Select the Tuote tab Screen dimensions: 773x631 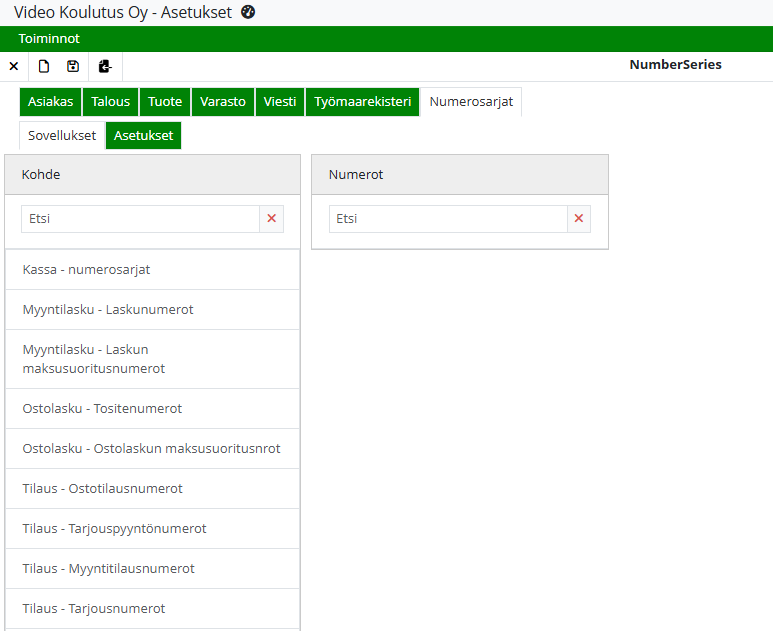[x=165, y=102]
